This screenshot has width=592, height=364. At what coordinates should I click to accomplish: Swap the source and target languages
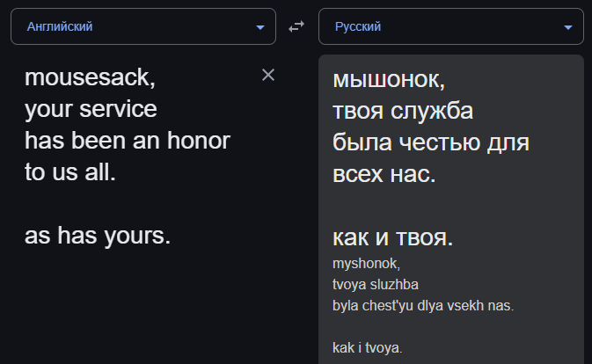(x=296, y=26)
